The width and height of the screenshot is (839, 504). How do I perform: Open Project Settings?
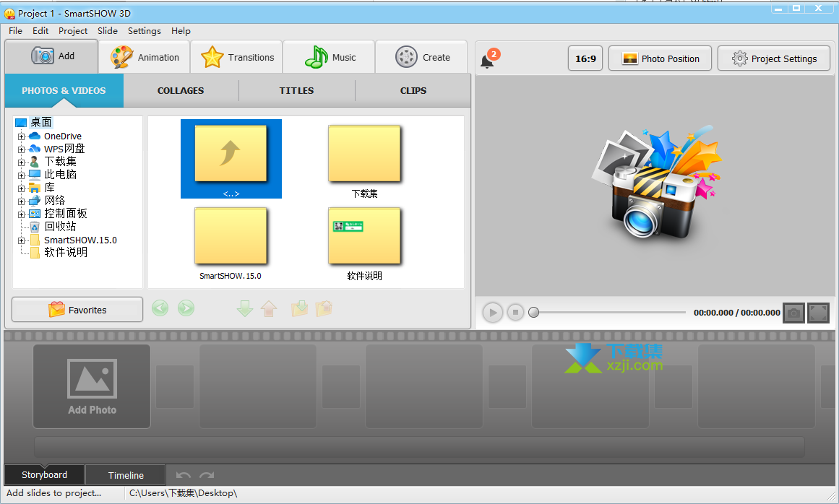pos(774,58)
